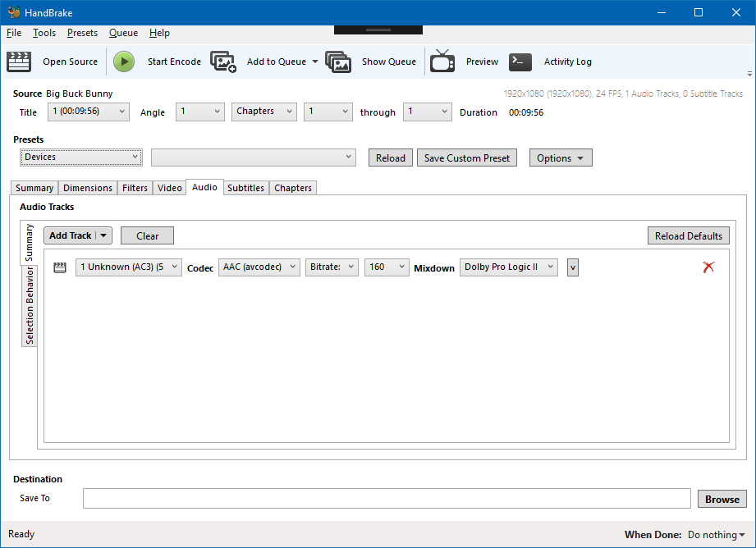The image size is (756, 548).
Task: Click the Browse destination button
Action: point(722,499)
